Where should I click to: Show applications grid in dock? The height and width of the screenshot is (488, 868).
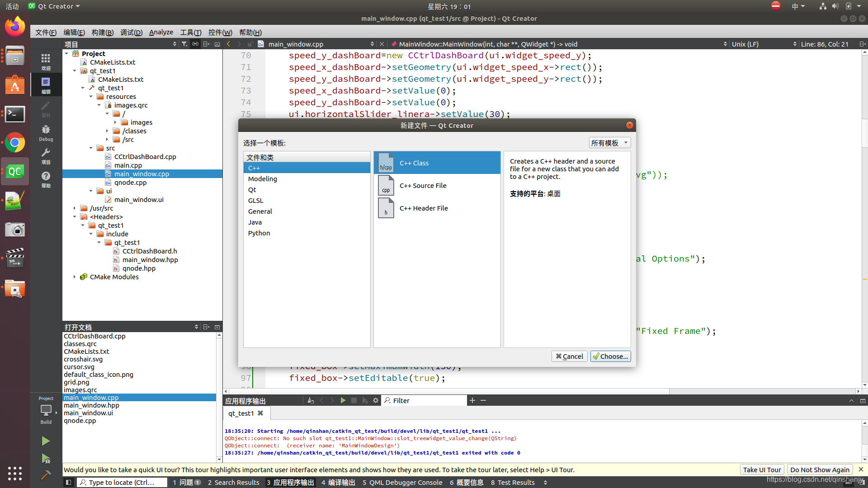[15, 473]
